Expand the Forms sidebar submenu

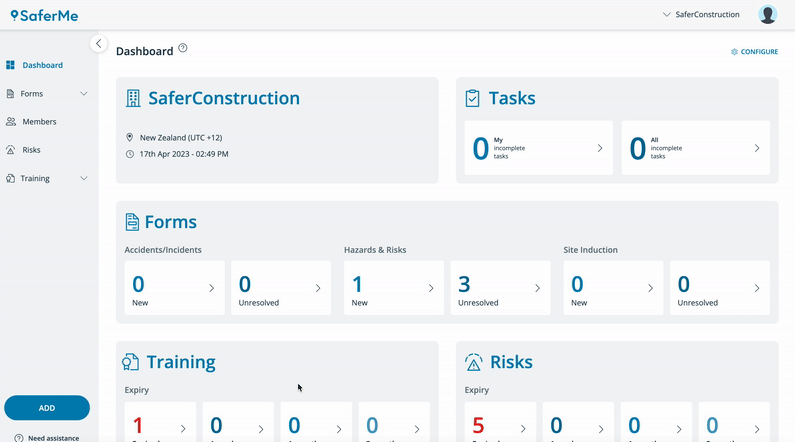click(x=84, y=94)
